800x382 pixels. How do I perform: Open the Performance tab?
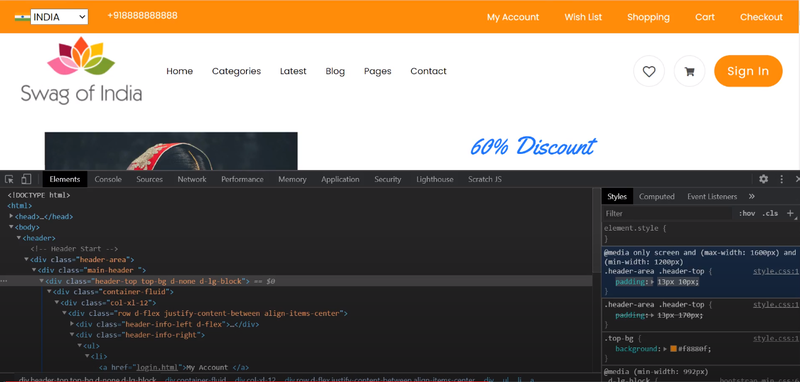click(242, 179)
